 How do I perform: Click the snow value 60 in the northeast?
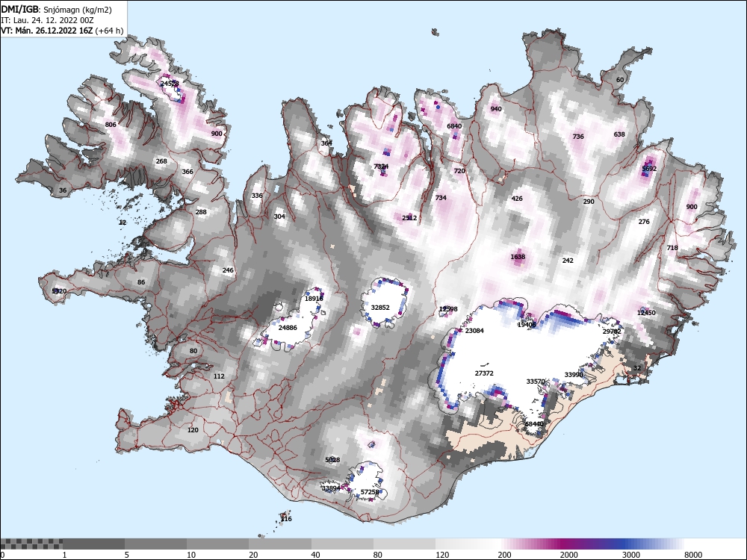click(x=620, y=80)
